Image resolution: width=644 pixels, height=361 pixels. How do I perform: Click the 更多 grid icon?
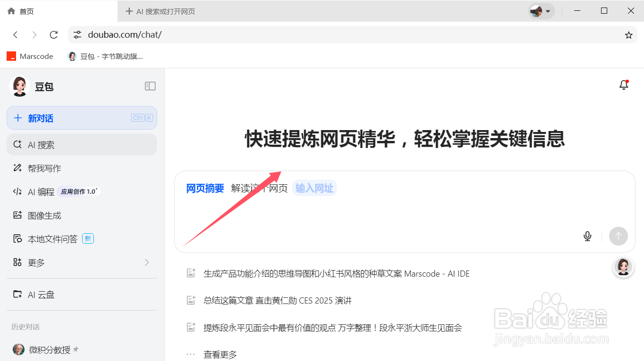17,263
